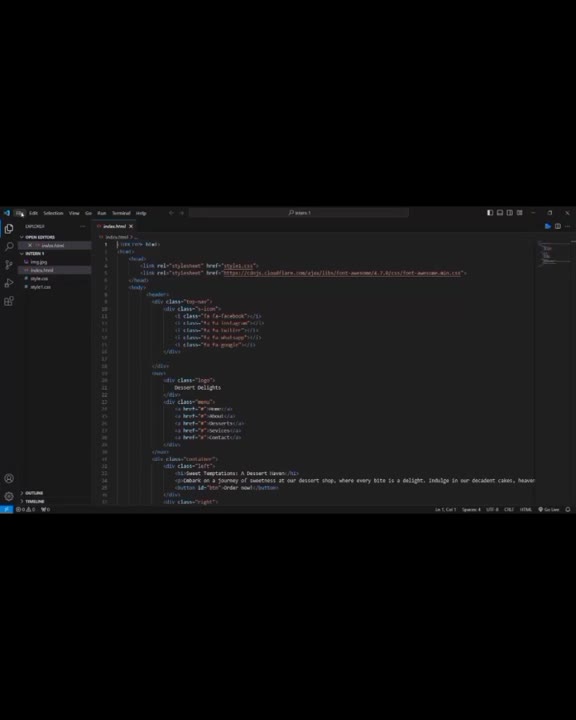Viewport: 576px width, 720px height.
Task: Select index.html in the INTERN 1 folder
Action: click(42, 270)
